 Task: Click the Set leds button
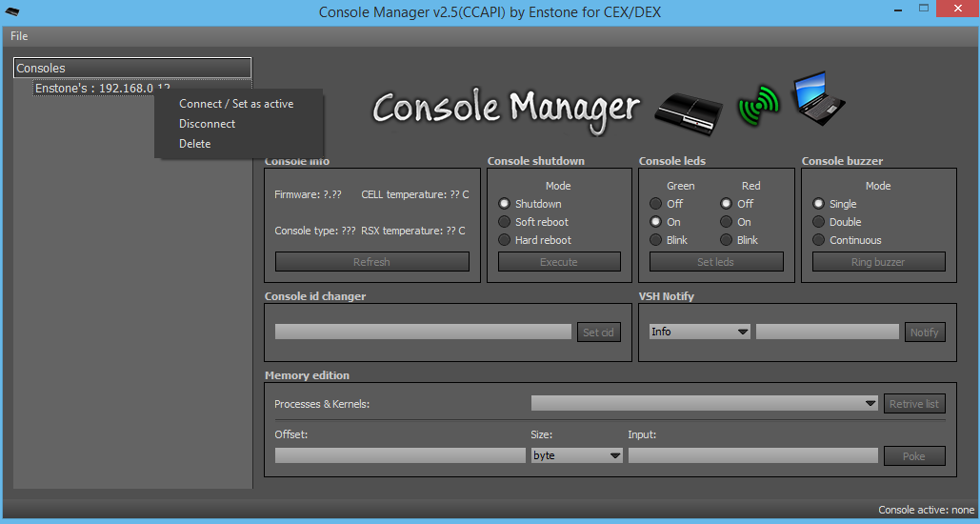[716, 262]
